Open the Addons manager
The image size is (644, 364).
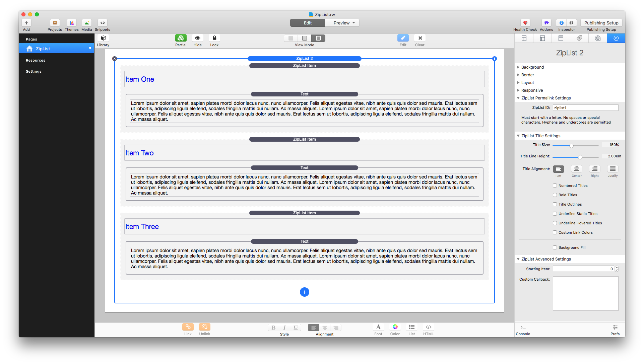[x=546, y=23]
